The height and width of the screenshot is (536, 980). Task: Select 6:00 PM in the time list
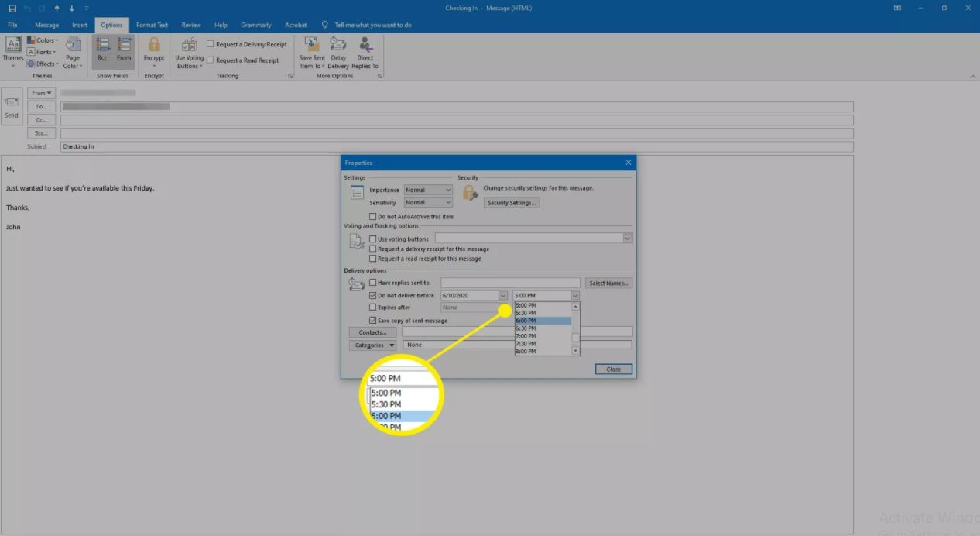[x=543, y=321]
